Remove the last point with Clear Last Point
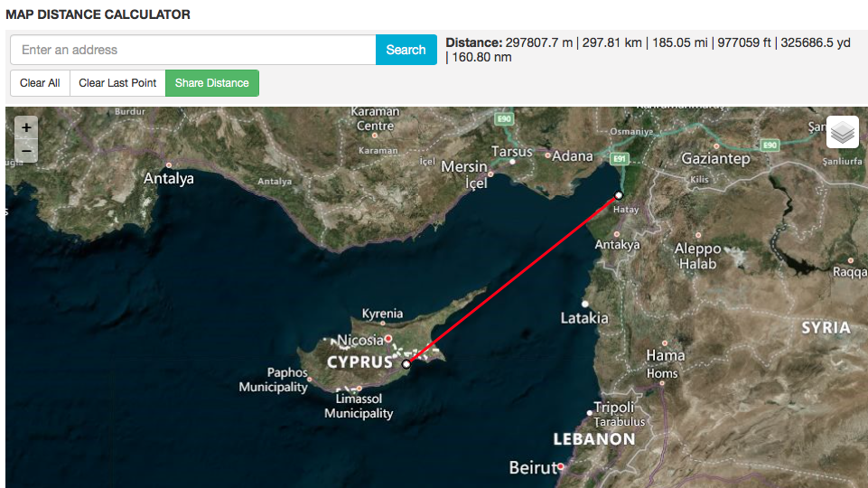 point(117,83)
